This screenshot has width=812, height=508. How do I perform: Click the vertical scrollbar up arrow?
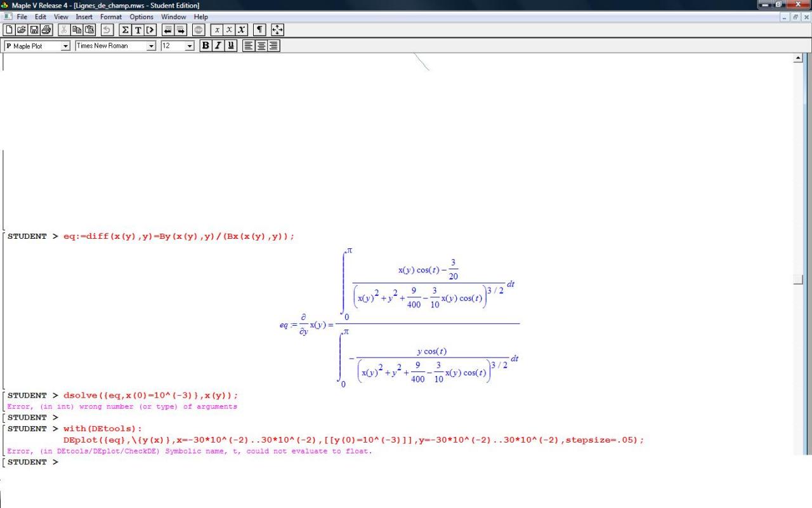[x=798, y=58]
